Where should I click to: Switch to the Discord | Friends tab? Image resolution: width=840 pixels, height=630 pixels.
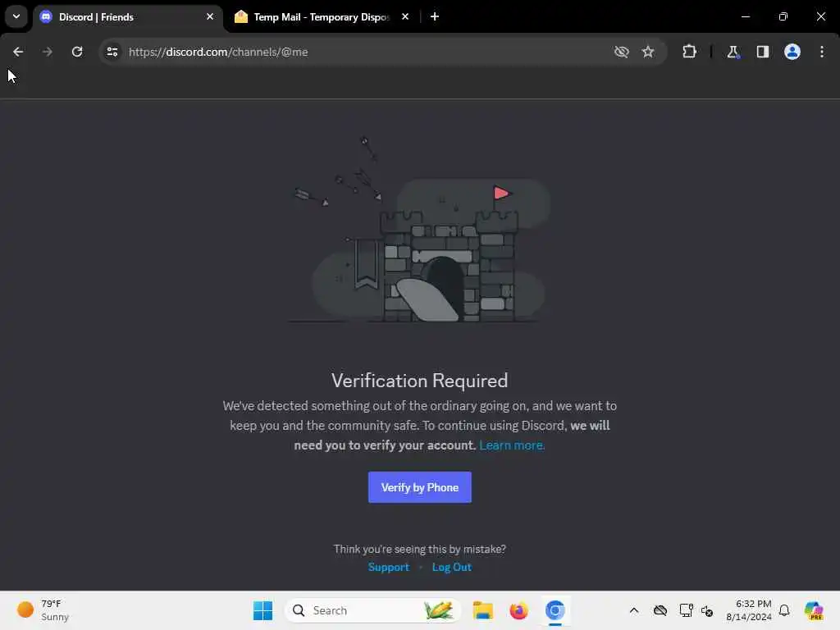pos(129,17)
